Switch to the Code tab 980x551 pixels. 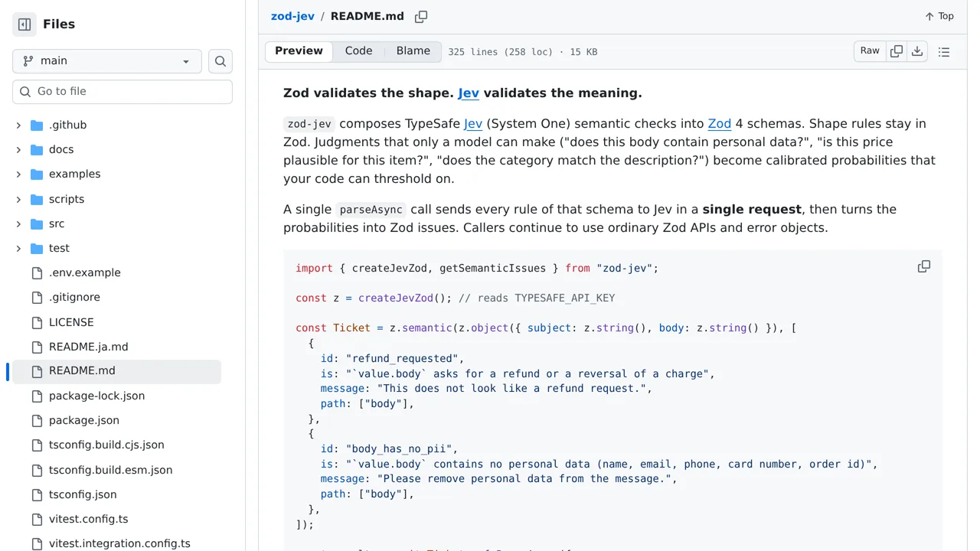[x=358, y=51]
